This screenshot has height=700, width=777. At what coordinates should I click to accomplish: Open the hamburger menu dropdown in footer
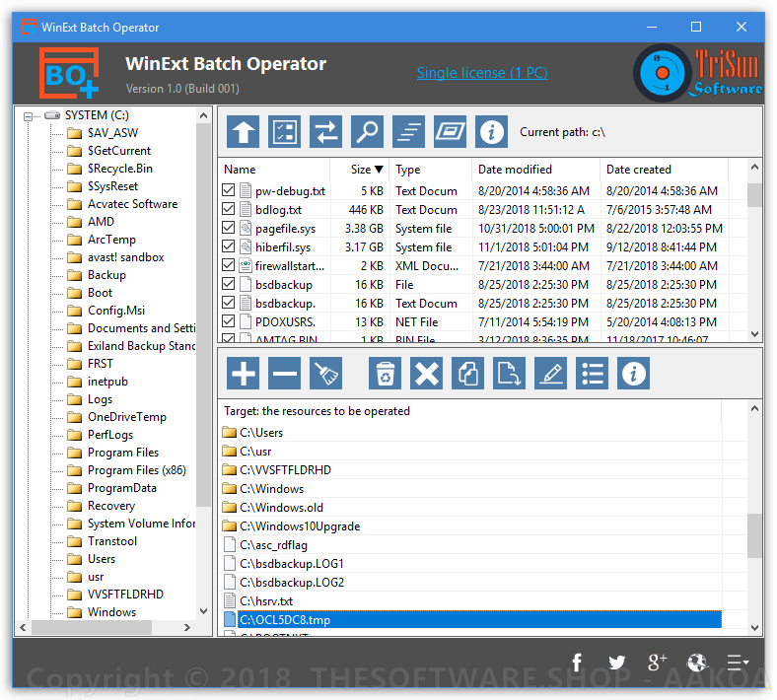[x=738, y=663]
